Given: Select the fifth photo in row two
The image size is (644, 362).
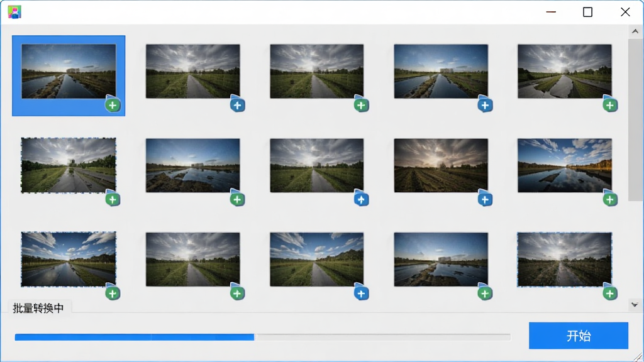Looking at the screenshot, I should 565,165.
